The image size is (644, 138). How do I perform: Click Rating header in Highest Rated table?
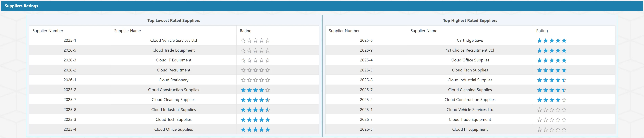click(x=542, y=31)
